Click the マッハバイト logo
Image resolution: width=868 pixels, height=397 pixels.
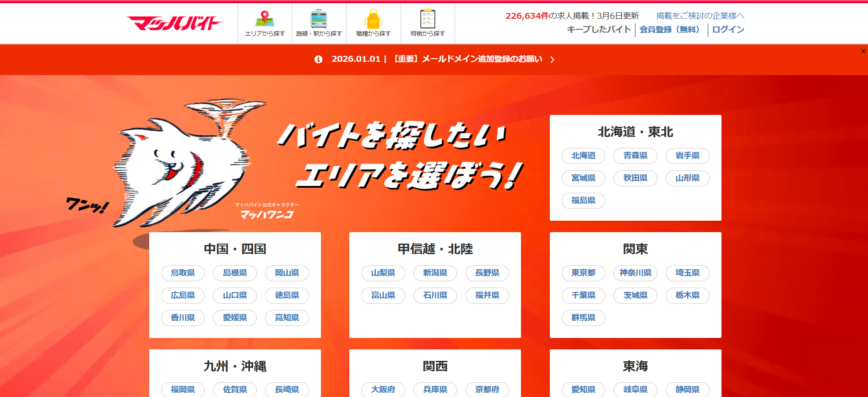[x=174, y=23]
